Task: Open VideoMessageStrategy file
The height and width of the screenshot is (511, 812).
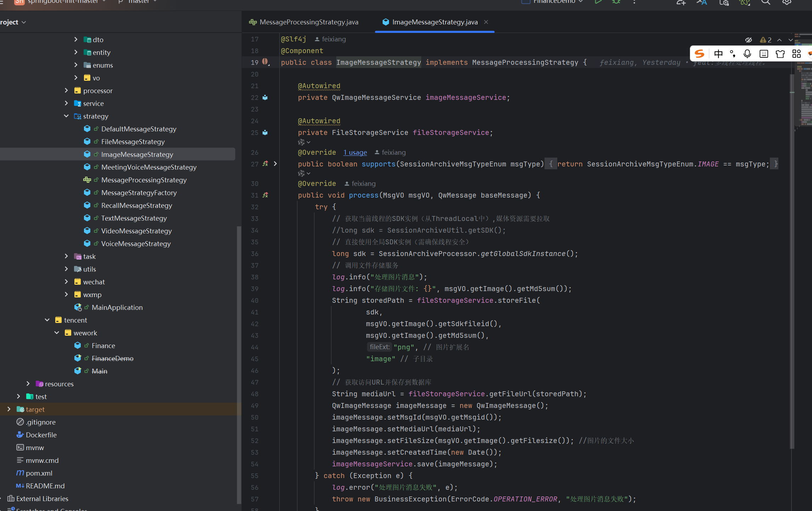Action: coord(136,231)
